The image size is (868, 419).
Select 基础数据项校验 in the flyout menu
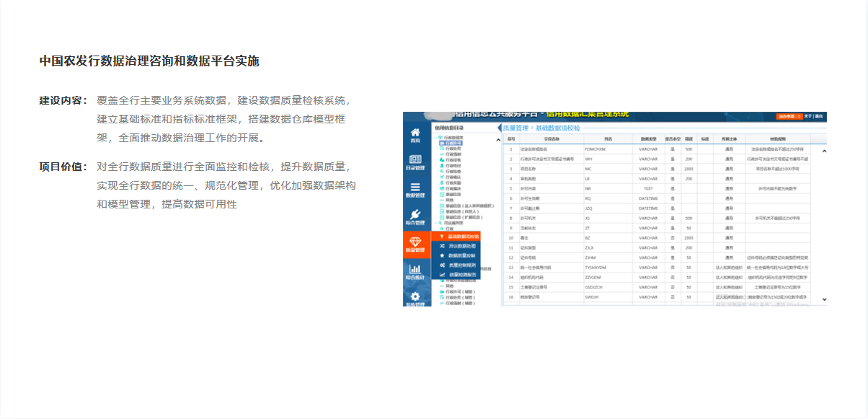(462, 237)
